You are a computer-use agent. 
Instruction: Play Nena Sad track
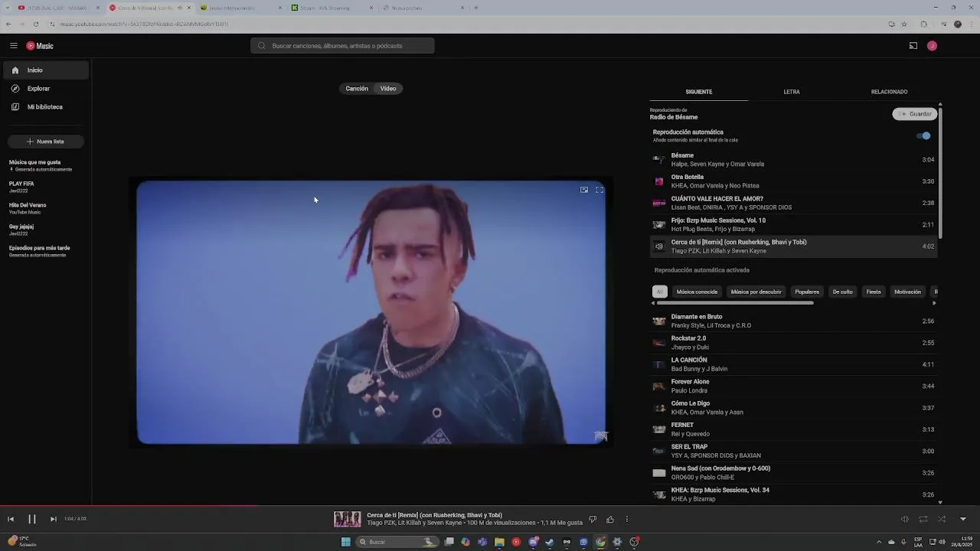pyautogui.click(x=793, y=473)
